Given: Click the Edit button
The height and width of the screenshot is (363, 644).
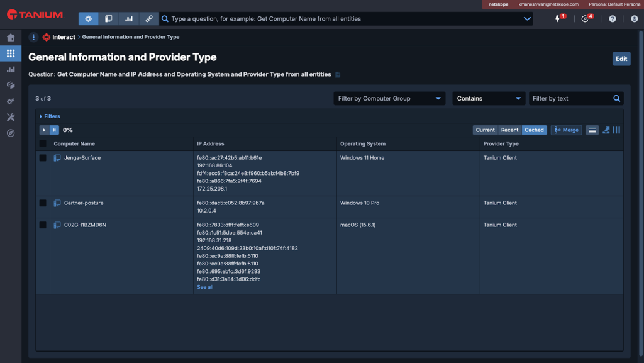Looking at the screenshot, I should (x=621, y=59).
